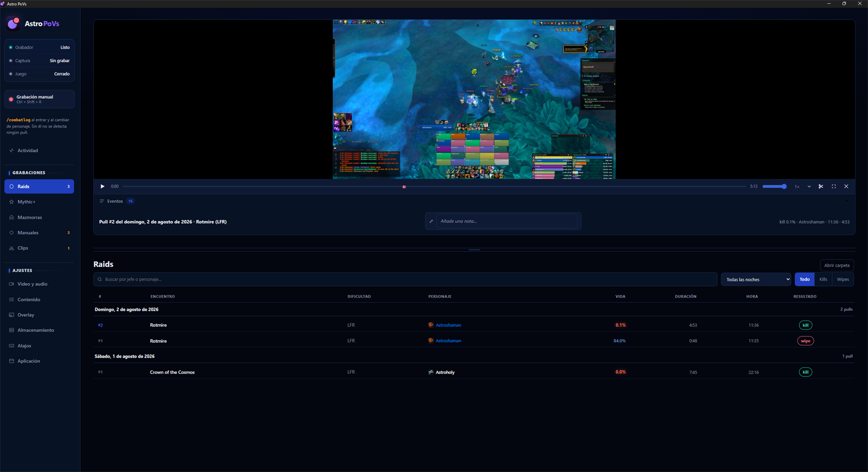868x472 pixels.
Task: Click the Actividad pulse icon
Action: [11, 151]
